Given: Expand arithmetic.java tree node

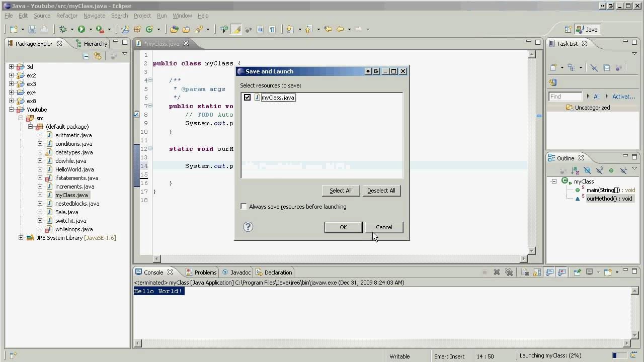Looking at the screenshot, I should click(40, 135).
